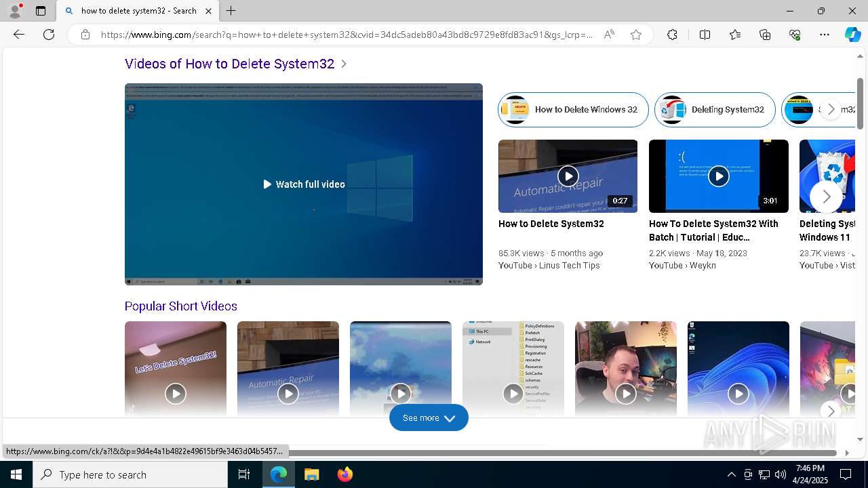Expand results with 'See more' button
The height and width of the screenshot is (488, 868).
(429, 418)
